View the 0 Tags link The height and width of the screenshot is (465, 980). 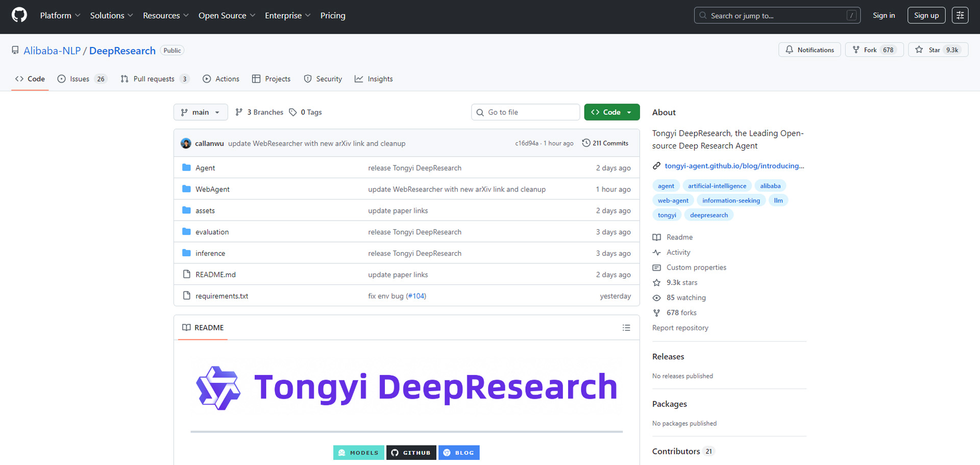[x=306, y=112]
